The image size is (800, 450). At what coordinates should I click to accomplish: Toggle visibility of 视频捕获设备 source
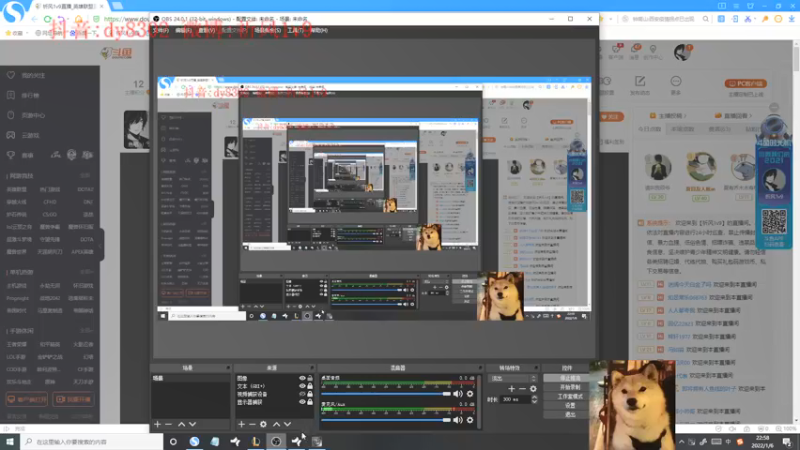tap(302, 394)
